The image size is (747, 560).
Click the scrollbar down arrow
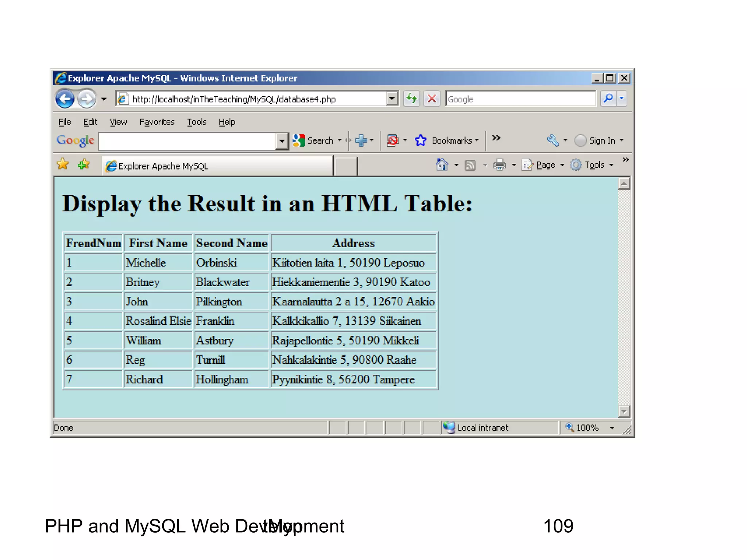pos(624,411)
